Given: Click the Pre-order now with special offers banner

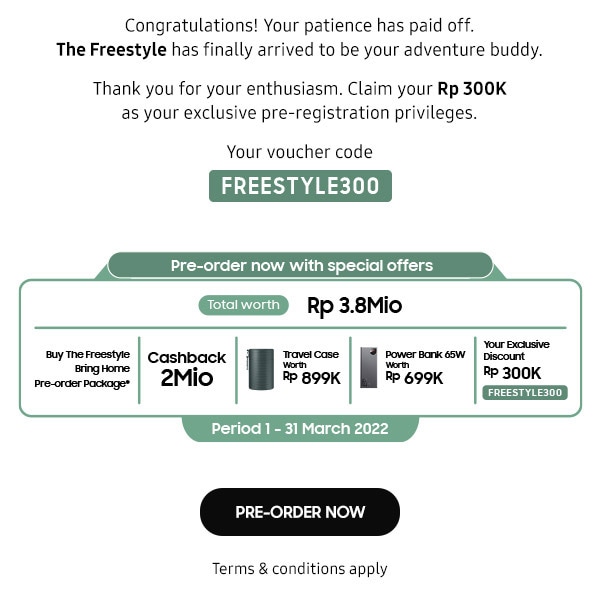Looking at the screenshot, I should tap(300, 266).
